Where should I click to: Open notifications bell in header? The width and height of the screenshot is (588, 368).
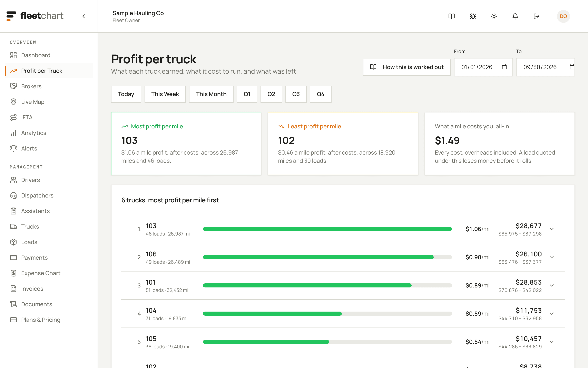click(515, 16)
